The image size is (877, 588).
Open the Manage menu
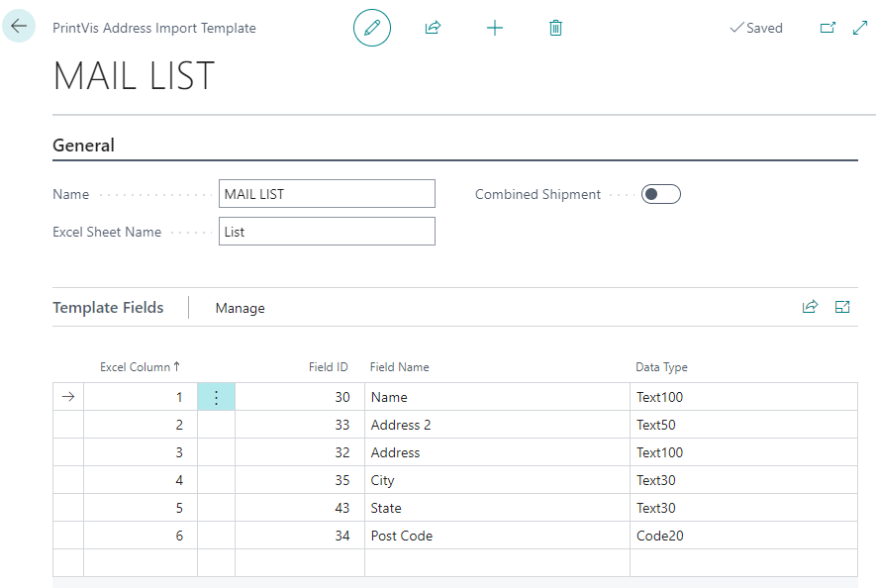click(240, 308)
